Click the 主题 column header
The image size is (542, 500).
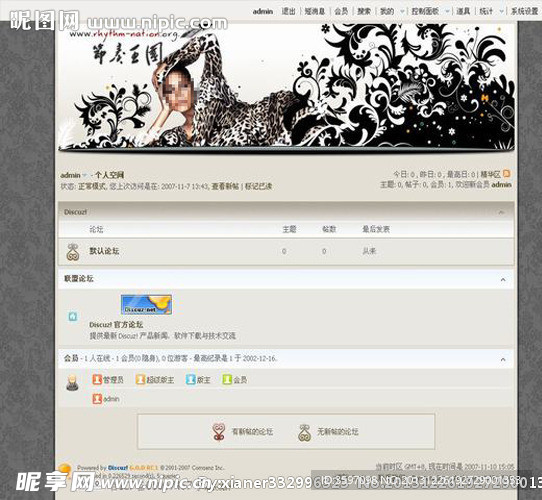click(x=289, y=229)
